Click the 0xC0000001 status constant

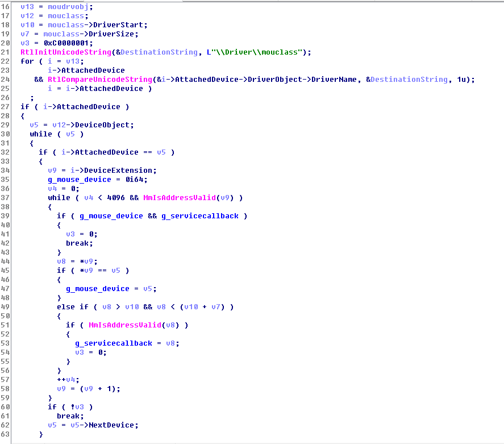click(66, 43)
